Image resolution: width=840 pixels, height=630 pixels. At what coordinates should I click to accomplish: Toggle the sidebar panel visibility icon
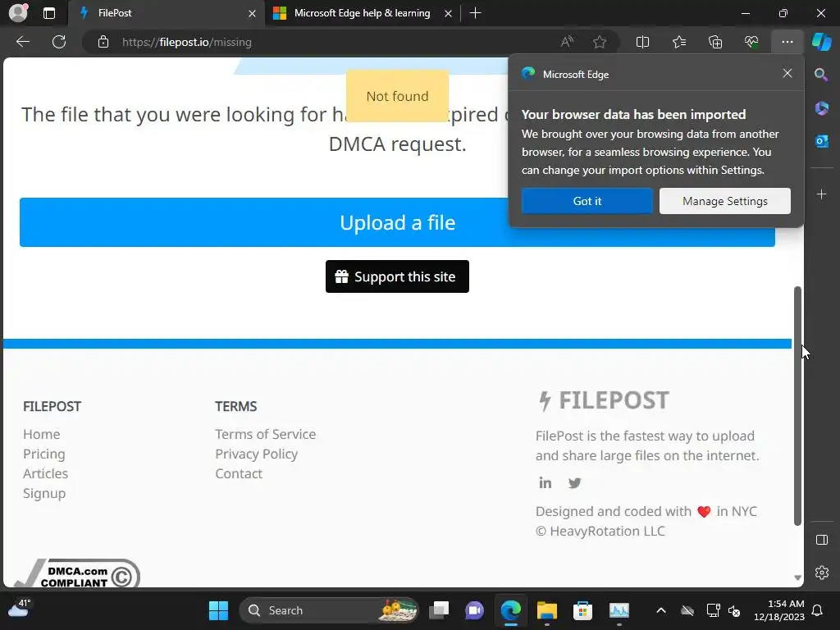pos(821,540)
